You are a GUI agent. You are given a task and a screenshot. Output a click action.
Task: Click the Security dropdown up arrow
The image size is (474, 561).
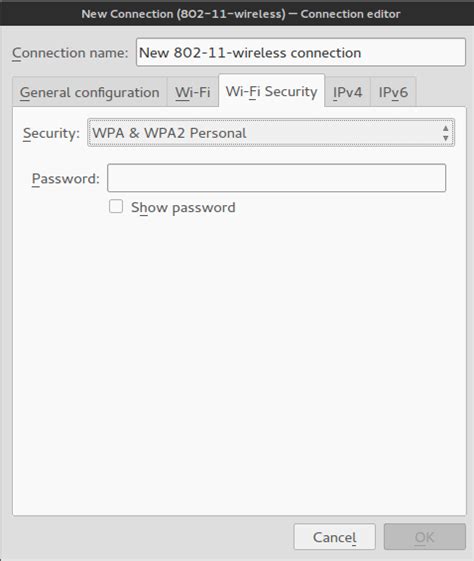point(445,128)
